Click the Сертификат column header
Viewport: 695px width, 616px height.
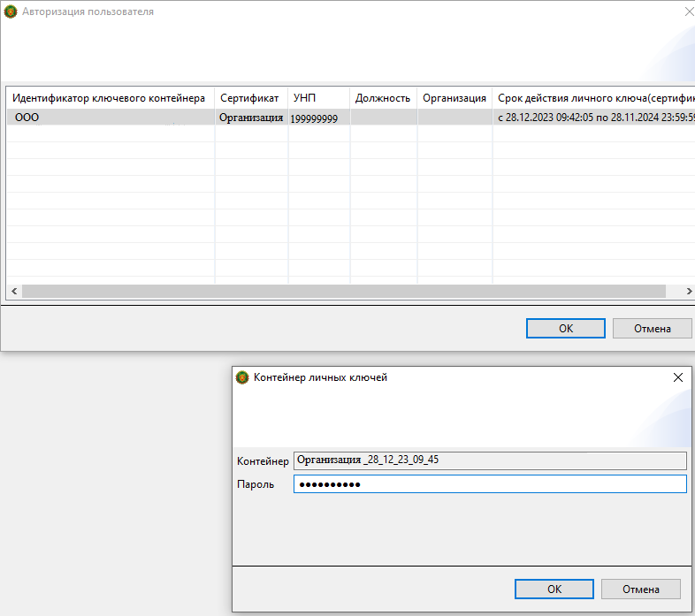tap(249, 98)
